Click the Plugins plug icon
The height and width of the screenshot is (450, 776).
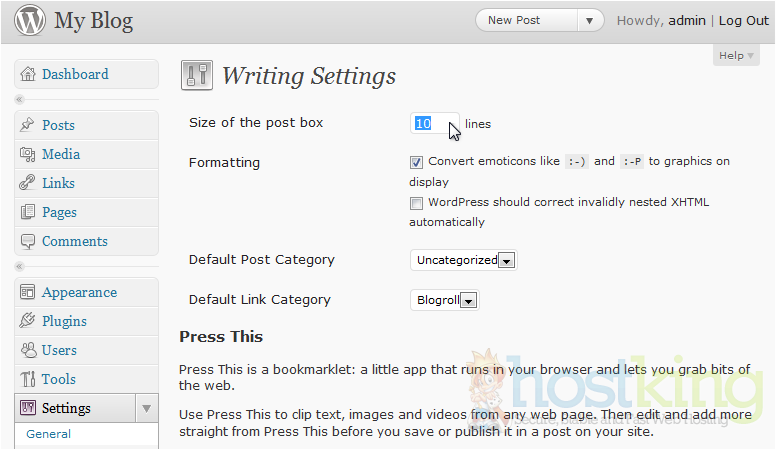(28, 321)
